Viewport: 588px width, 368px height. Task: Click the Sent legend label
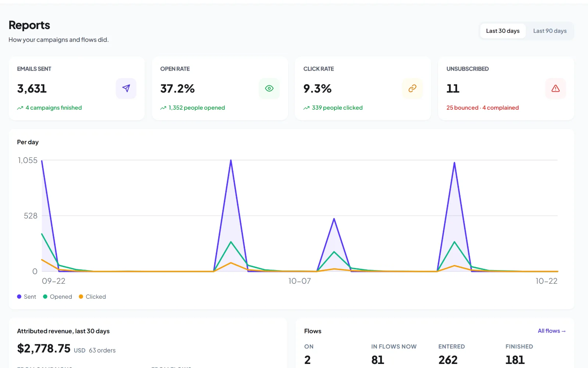click(30, 297)
